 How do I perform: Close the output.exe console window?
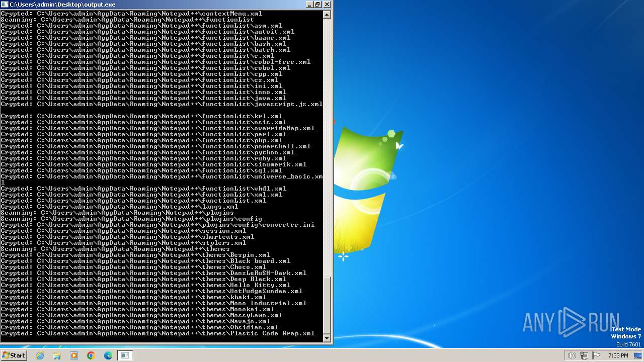pos(327,4)
